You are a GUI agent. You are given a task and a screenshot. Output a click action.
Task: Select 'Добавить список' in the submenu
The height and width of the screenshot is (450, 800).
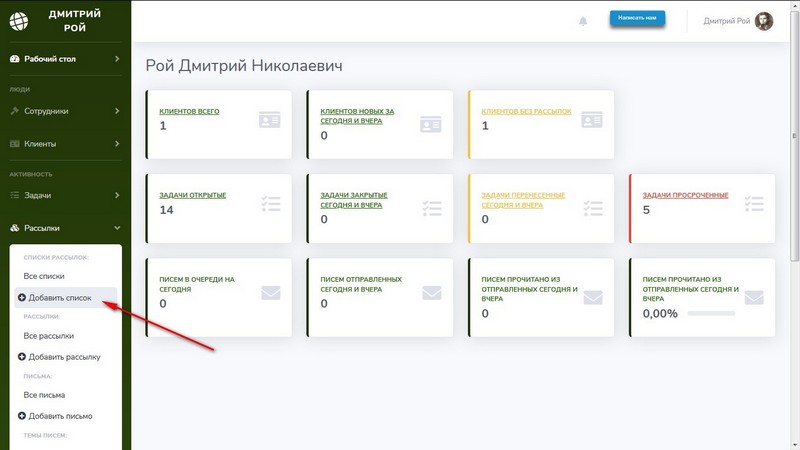(59, 298)
